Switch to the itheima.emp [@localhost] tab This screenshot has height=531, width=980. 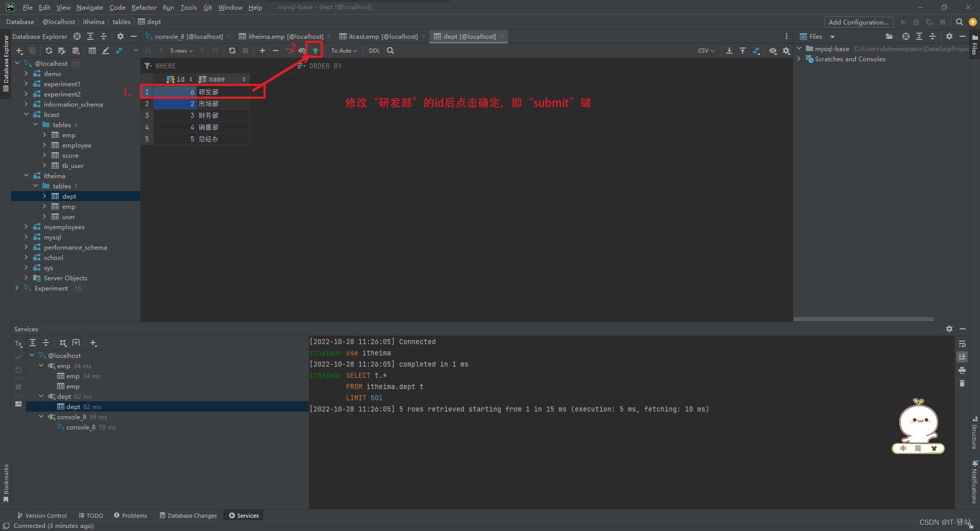click(x=285, y=36)
